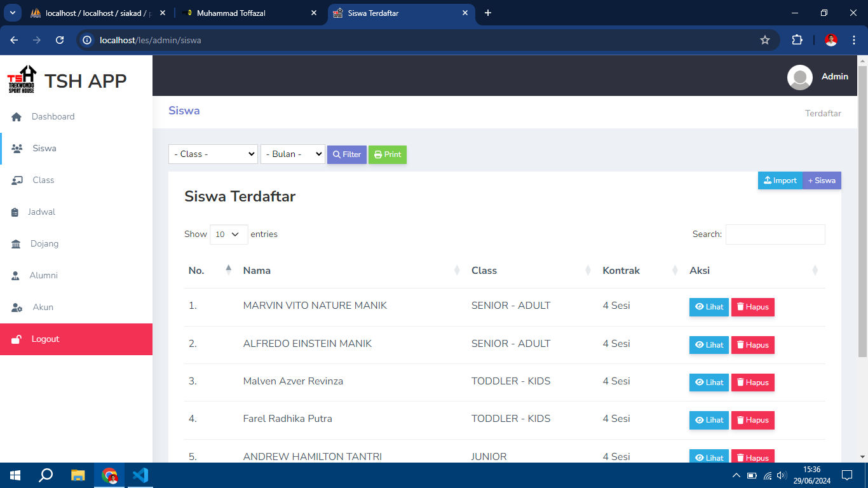Click the Admin profile avatar
Image resolution: width=868 pixels, height=488 pixels.
click(799, 77)
